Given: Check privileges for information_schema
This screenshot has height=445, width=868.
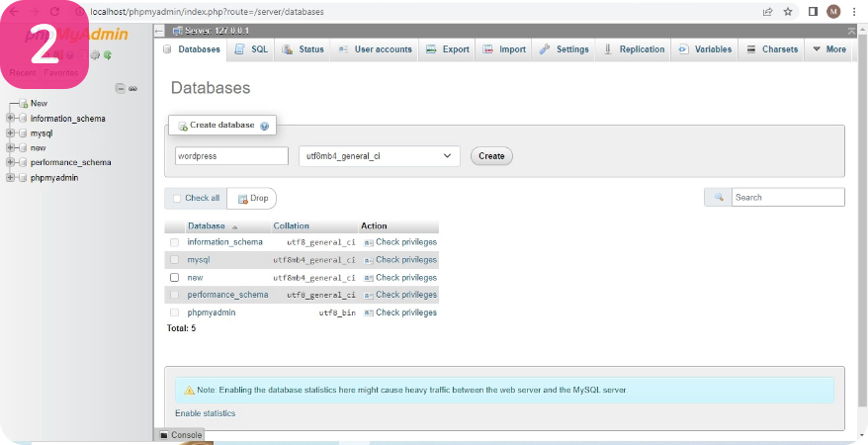Looking at the screenshot, I should coord(400,242).
